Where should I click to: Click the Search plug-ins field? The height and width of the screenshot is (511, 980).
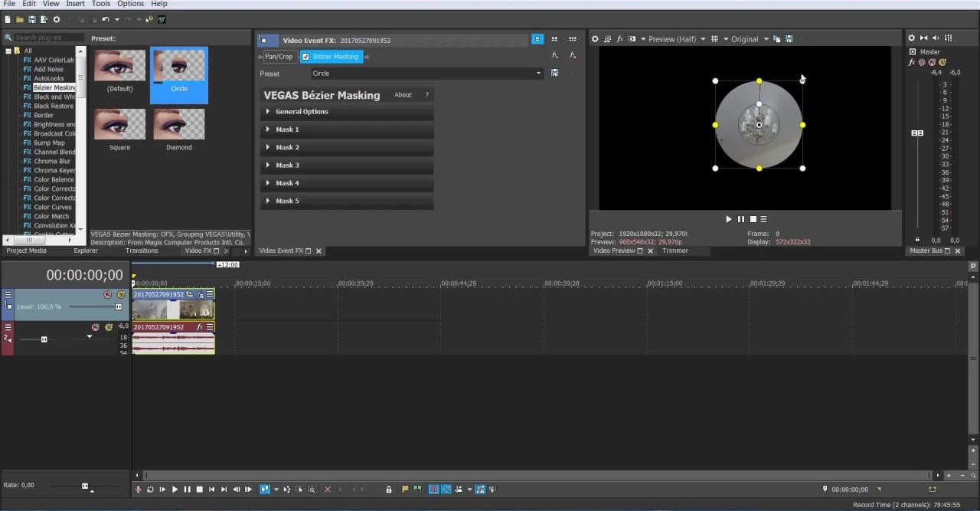47,38
